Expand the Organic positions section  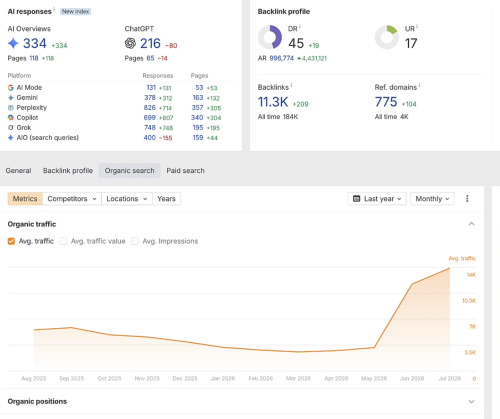click(471, 401)
